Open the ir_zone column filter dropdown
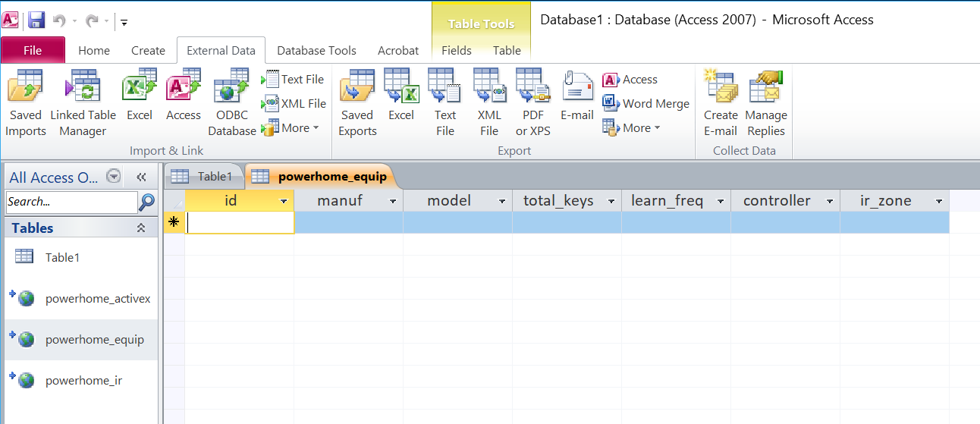Screen dimensions: 980x424 940,201
